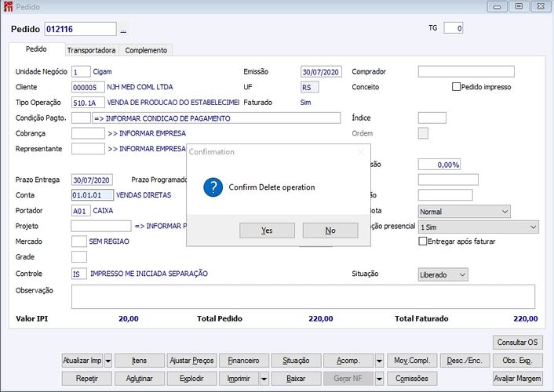Click the question mark icon in Confirmation dialog

pyautogui.click(x=213, y=187)
